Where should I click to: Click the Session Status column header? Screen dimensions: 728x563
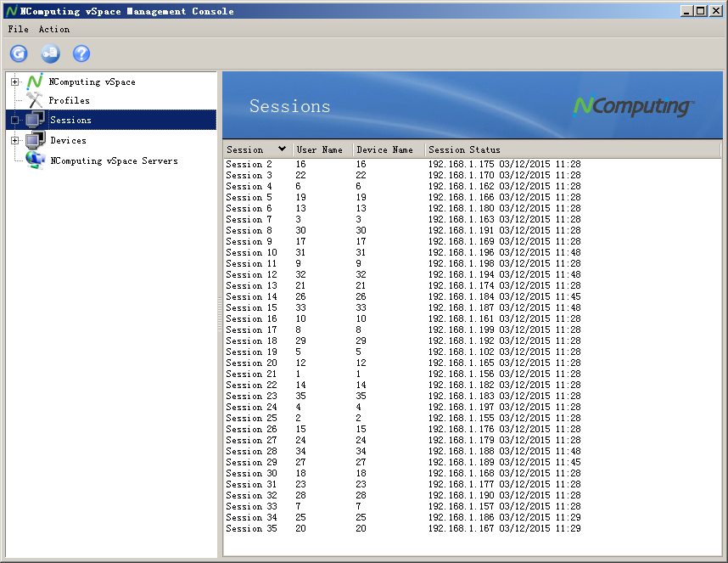(464, 149)
